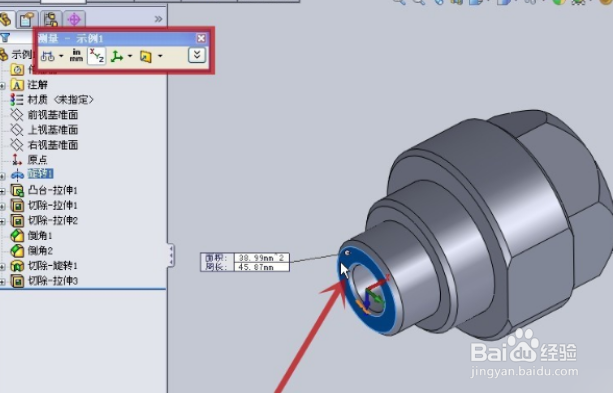Toggle the XYZ measurements display button

pyautogui.click(x=97, y=56)
